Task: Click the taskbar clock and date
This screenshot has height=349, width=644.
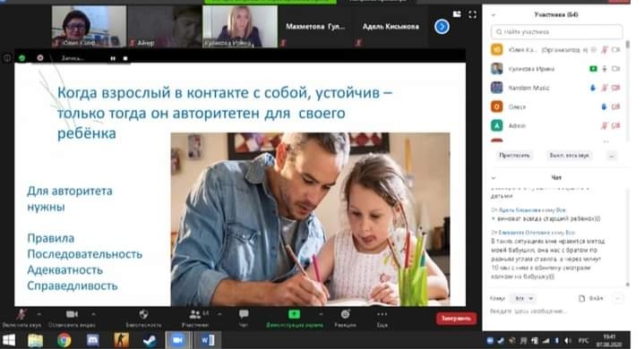Action: coord(609,340)
